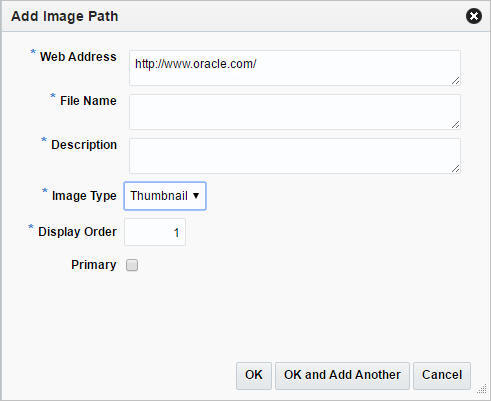Close the Add Image Path dialog
The height and width of the screenshot is (401, 491).
[474, 16]
